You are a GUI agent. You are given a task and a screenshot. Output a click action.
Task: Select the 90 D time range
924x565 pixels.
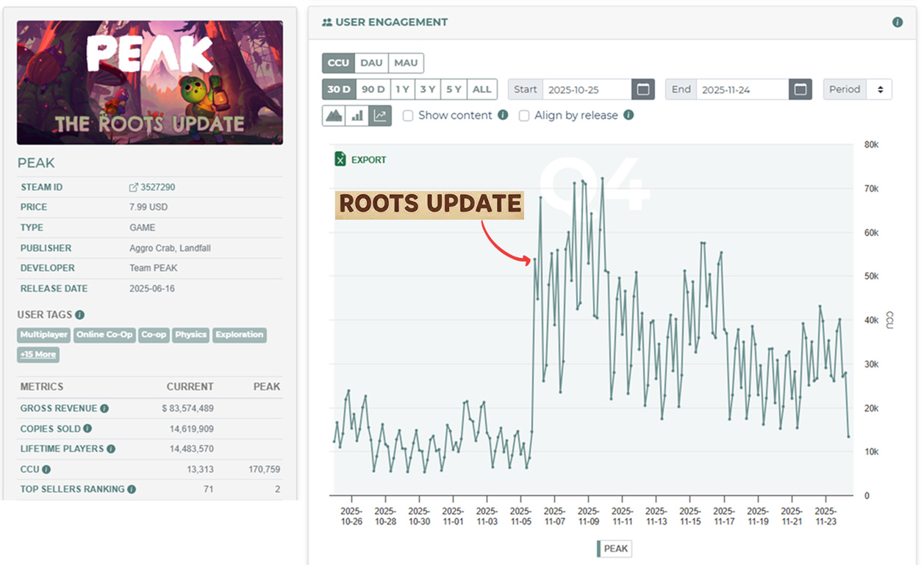coord(373,90)
